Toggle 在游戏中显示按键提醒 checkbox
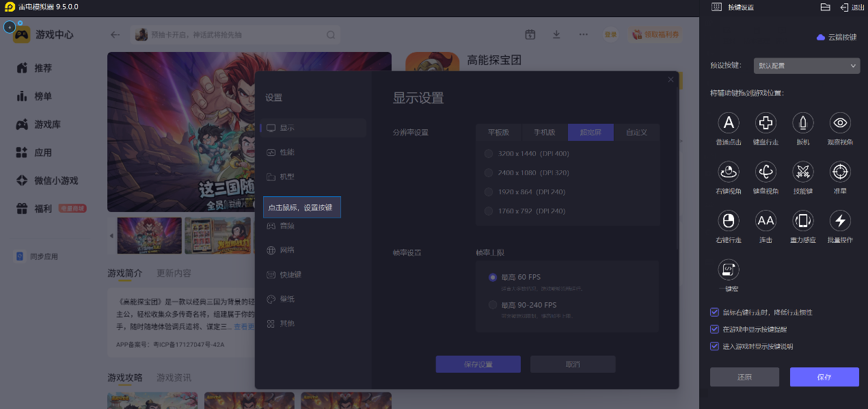This screenshot has width=868, height=409. 714,329
